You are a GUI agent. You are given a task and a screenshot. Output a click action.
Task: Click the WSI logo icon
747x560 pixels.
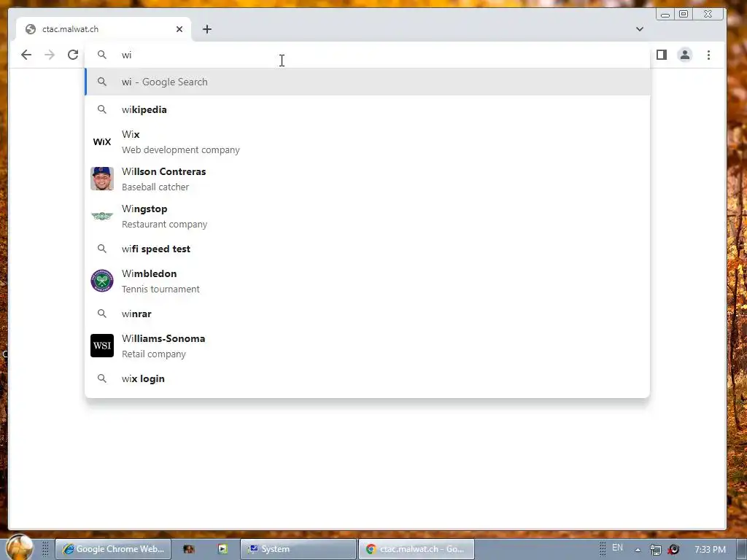click(102, 346)
